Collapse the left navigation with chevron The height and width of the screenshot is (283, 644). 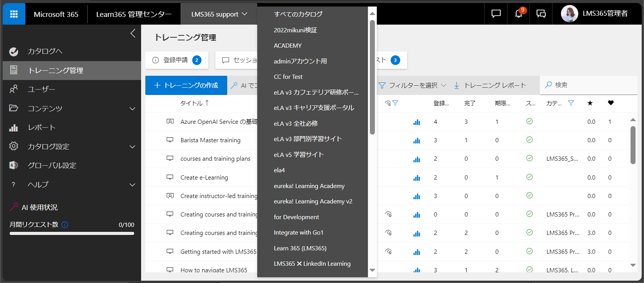[x=133, y=33]
